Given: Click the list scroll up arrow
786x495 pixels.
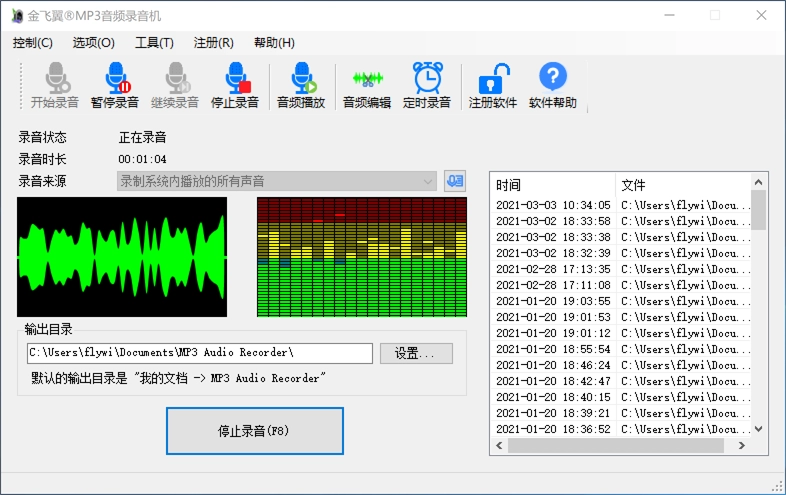Looking at the screenshot, I should tap(758, 182).
